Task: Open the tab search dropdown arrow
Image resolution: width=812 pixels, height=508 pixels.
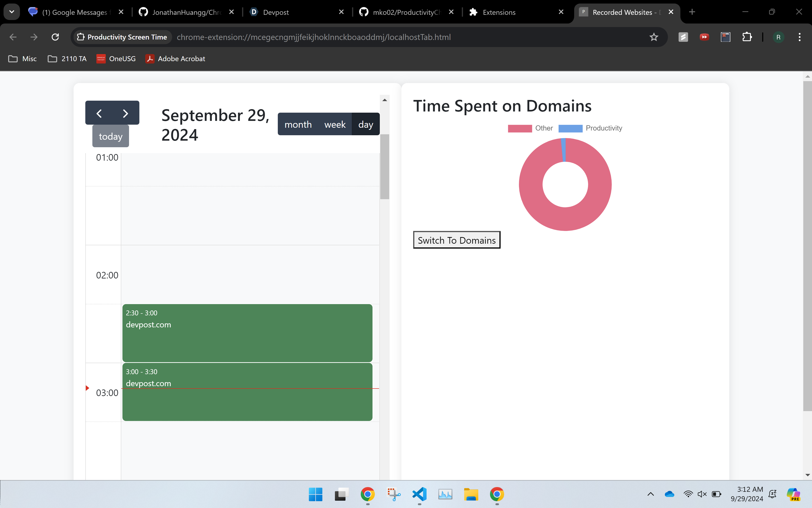Action: tap(12, 12)
